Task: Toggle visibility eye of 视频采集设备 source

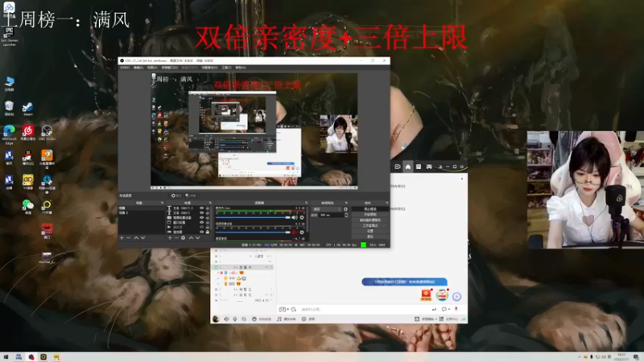Action: pos(202,218)
